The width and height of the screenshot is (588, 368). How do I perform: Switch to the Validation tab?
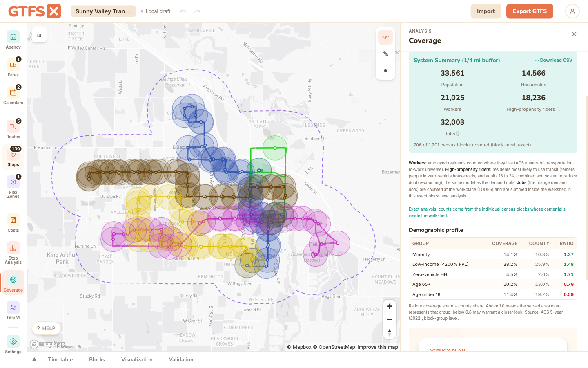[x=181, y=360]
